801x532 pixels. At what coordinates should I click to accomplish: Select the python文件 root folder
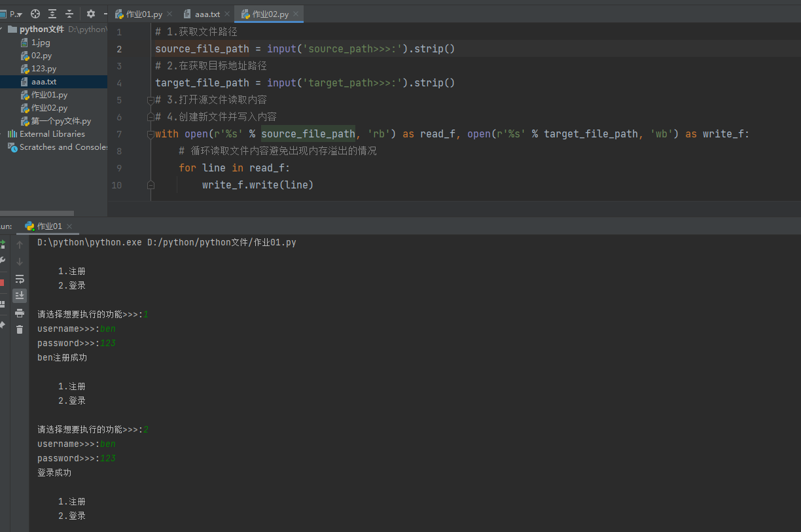[x=54, y=29]
